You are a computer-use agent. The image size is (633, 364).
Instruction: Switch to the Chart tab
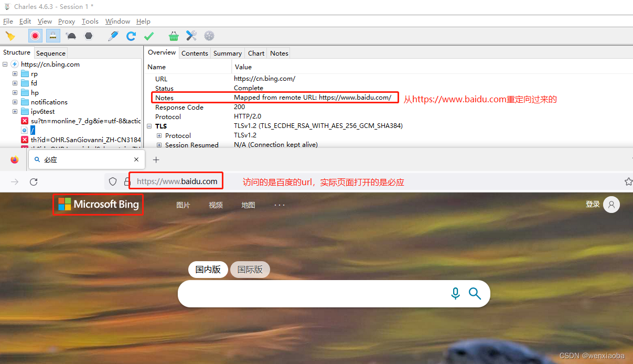coord(256,53)
